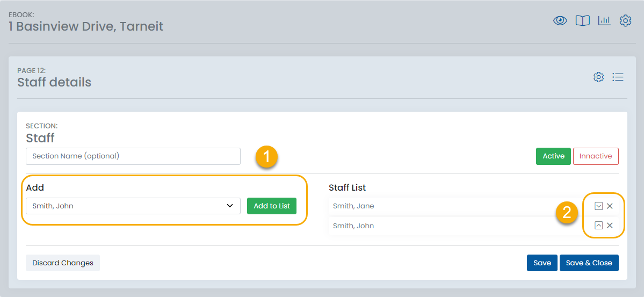This screenshot has height=297, width=644.
Task: Focus the Section Name optional text field
Action: 133,156
